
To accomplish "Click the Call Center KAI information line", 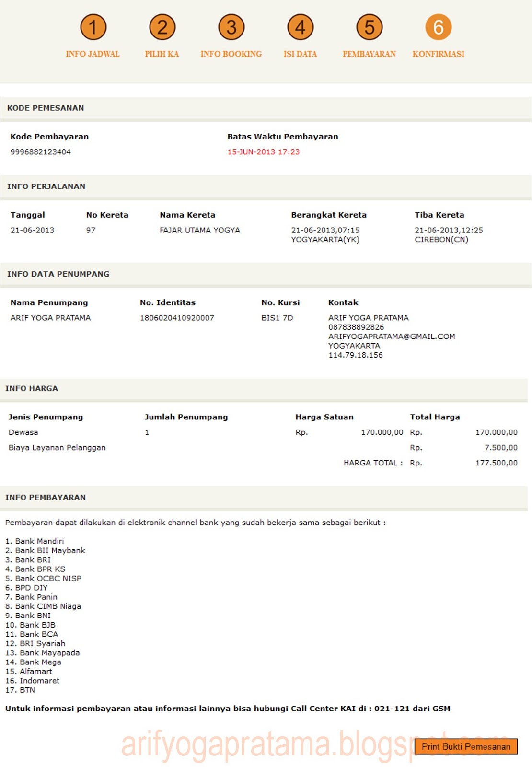I will [x=228, y=709].
